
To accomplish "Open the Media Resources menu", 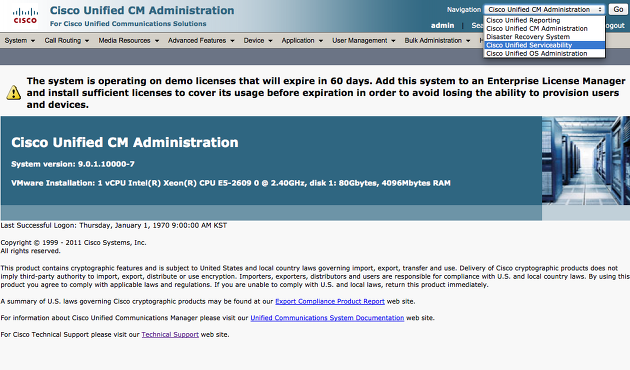I will (x=129, y=41).
